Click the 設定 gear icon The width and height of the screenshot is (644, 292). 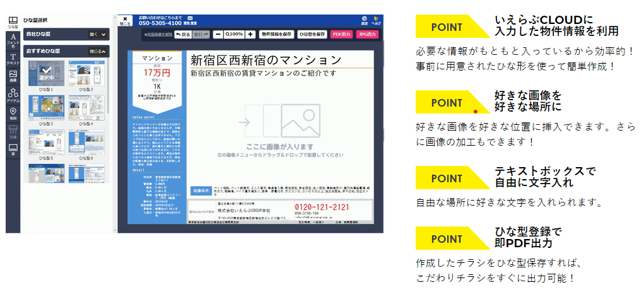tap(365, 20)
